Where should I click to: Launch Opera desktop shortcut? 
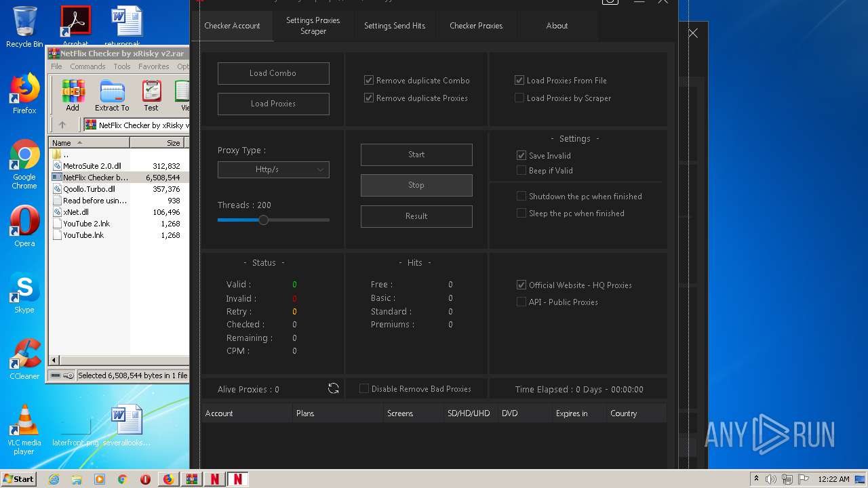24,226
